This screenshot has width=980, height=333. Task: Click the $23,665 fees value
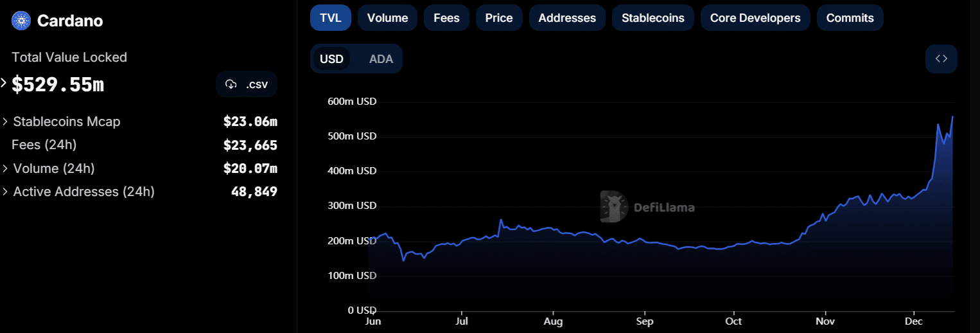[x=250, y=145]
